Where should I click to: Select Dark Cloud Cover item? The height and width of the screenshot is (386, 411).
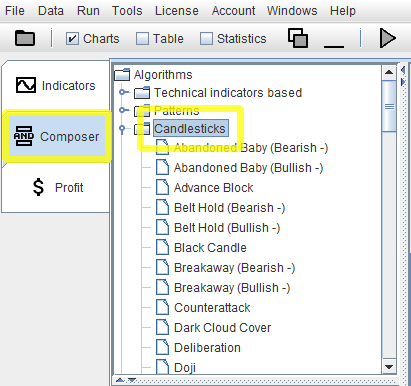pos(222,328)
